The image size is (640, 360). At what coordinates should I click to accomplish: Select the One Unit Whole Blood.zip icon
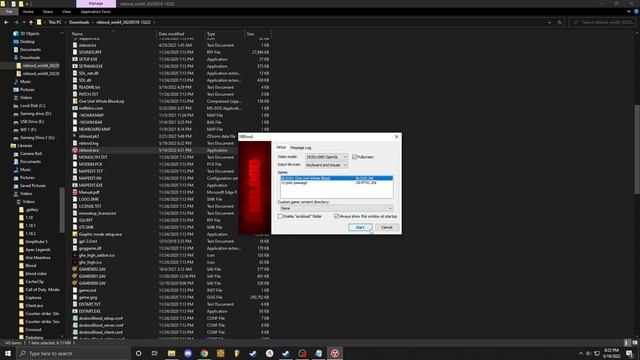pos(75,101)
